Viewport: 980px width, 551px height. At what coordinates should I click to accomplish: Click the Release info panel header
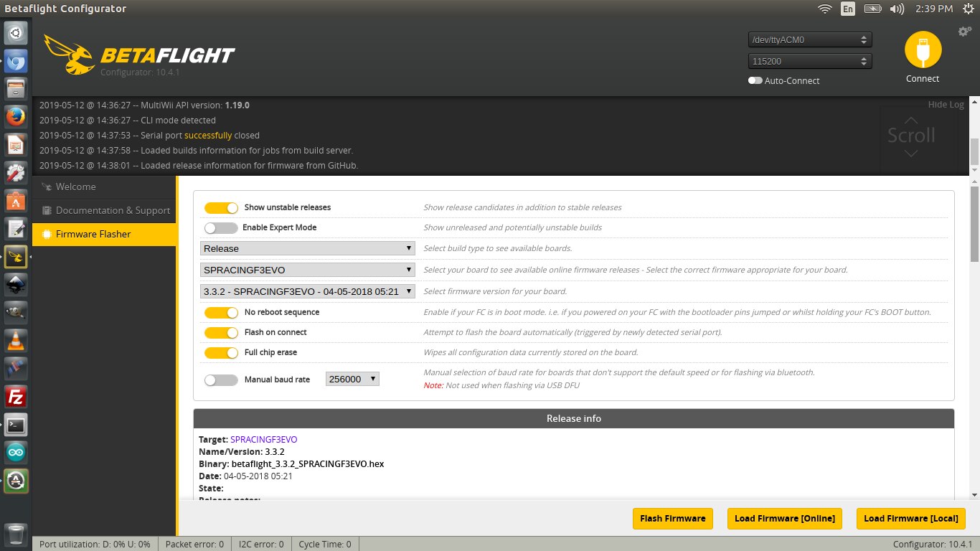[x=574, y=418]
